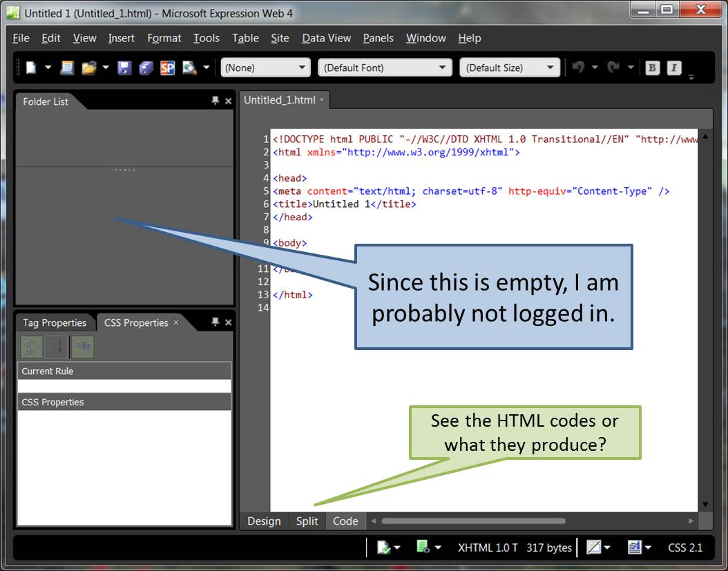Click the CSS Properties section header
The width and height of the screenshot is (728, 571).
(x=124, y=402)
